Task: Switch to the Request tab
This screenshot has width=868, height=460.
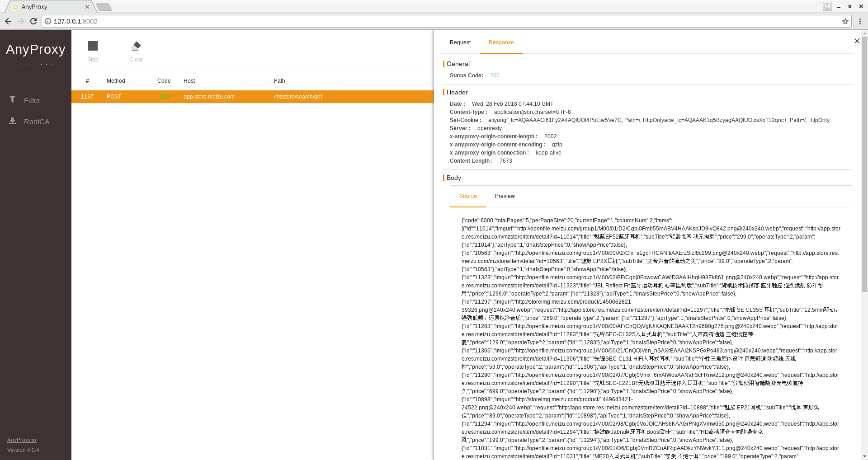Action: (460, 42)
